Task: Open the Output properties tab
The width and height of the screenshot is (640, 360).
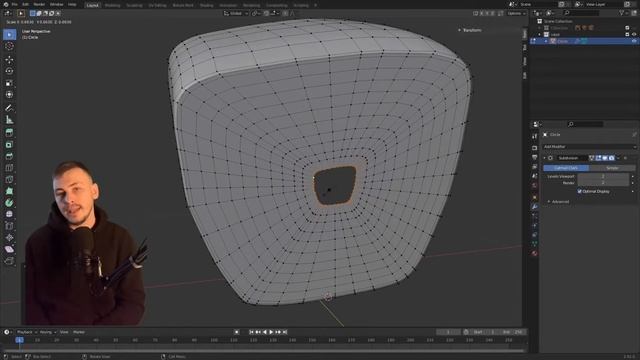Action: pos(535,157)
